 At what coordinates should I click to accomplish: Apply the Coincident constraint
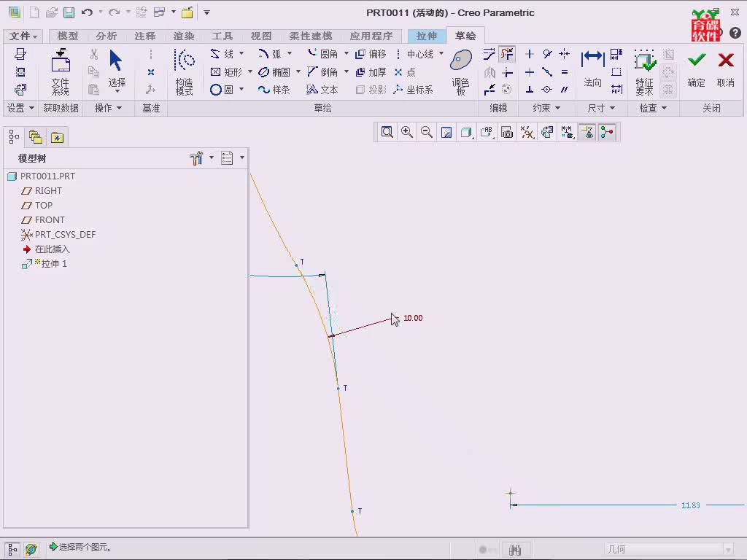[547, 90]
